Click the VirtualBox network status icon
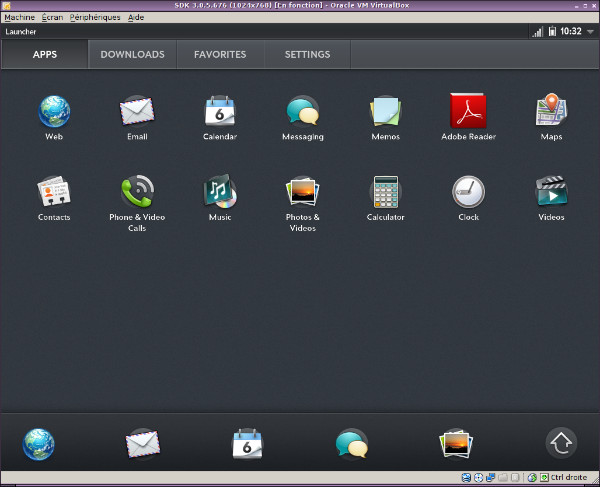This screenshot has width=600, height=487. click(x=491, y=477)
